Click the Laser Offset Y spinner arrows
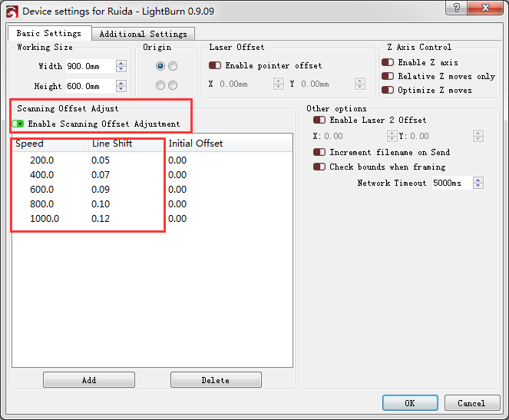509x420 pixels. (x=359, y=84)
